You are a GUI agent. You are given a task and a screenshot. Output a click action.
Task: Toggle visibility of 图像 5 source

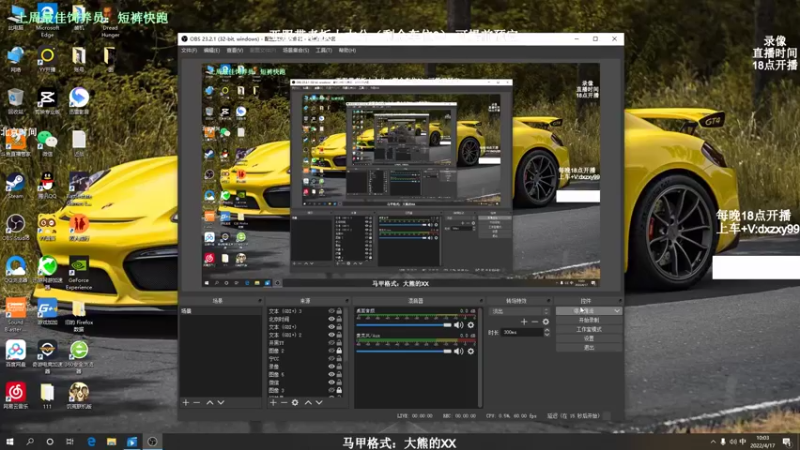pyautogui.click(x=332, y=374)
